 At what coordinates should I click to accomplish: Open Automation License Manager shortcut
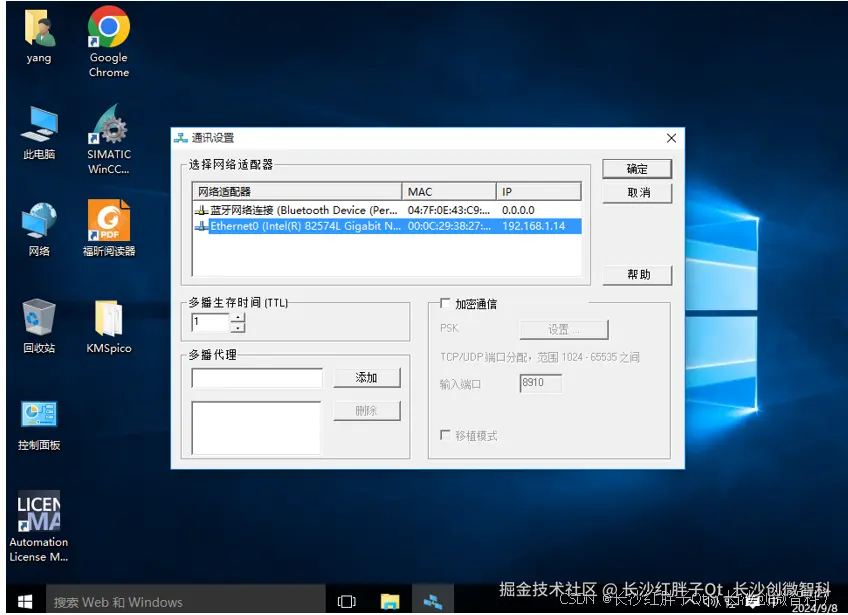click(x=39, y=526)
